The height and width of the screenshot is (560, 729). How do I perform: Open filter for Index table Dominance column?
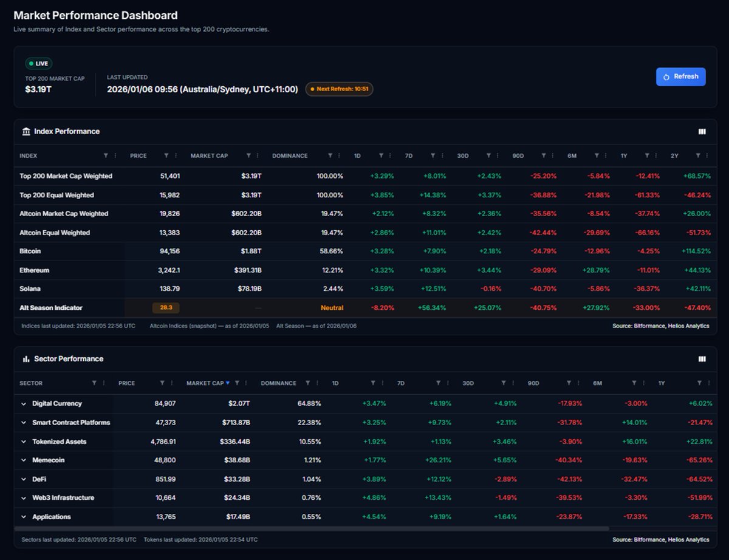(x=330, y=156)
